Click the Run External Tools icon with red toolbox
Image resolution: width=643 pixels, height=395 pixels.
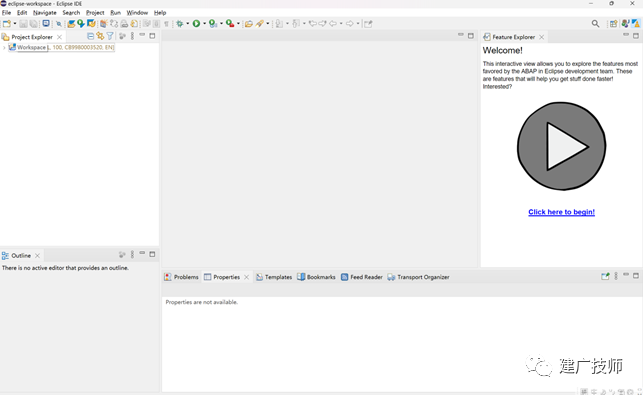pyautogui.click(x=230, y=24)
